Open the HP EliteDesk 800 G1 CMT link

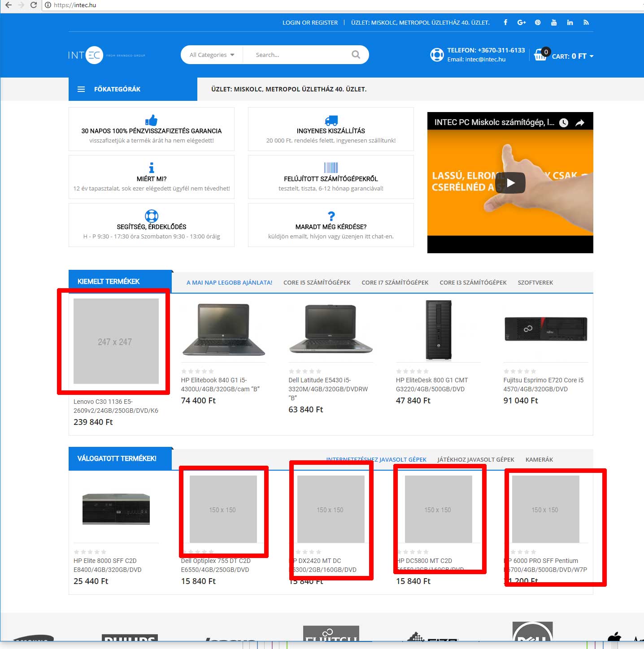click(x=432, y=385)
